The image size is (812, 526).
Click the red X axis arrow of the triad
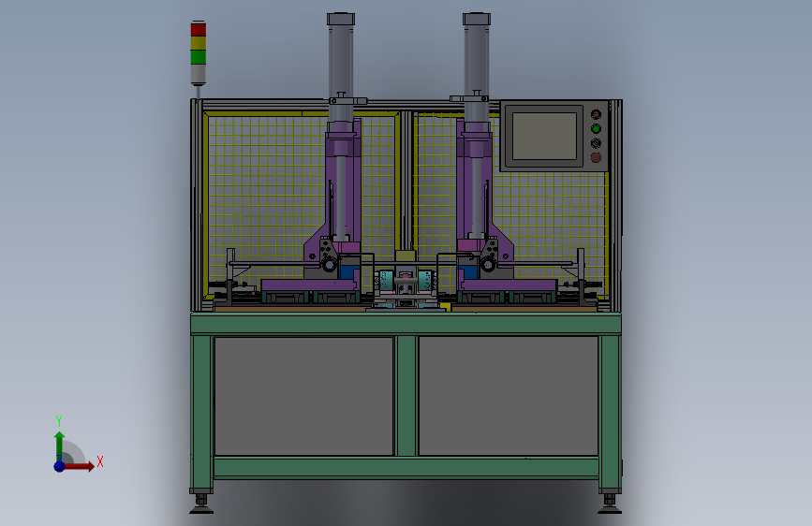coord(79,466)
